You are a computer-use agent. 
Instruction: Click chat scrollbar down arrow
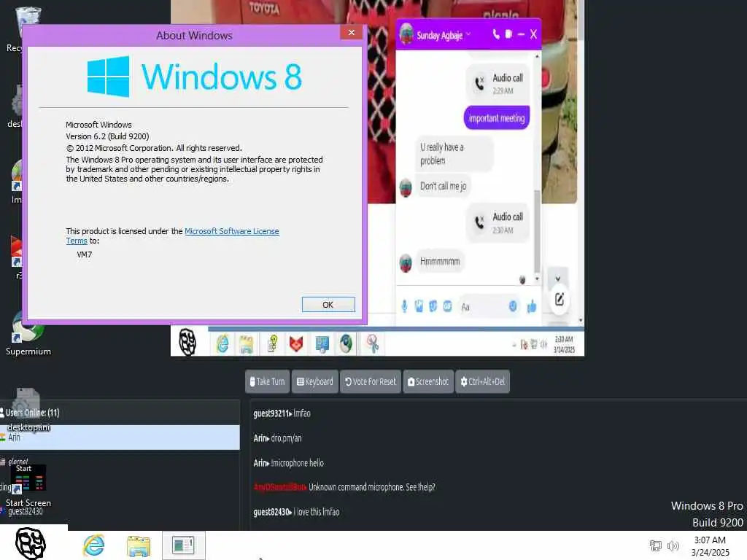click(x=537, y=279)
